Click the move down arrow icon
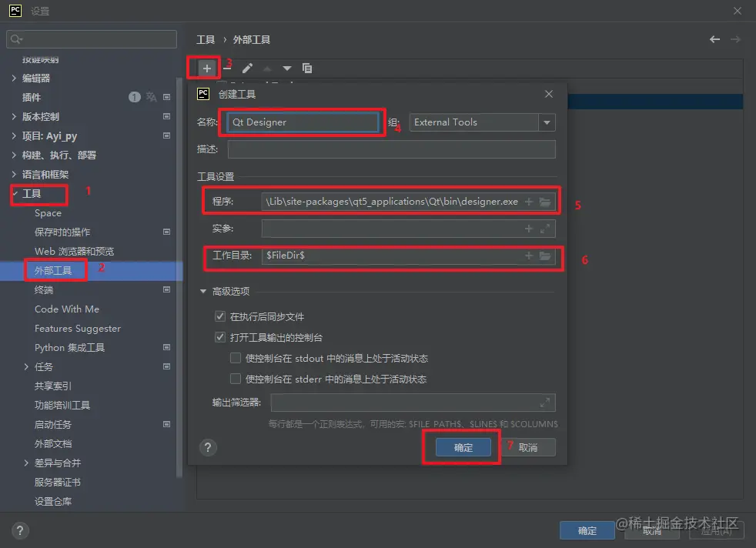Image resolution: width=756 pixels, height=548 pixels. pyautogui.click(x=287, y=68)
